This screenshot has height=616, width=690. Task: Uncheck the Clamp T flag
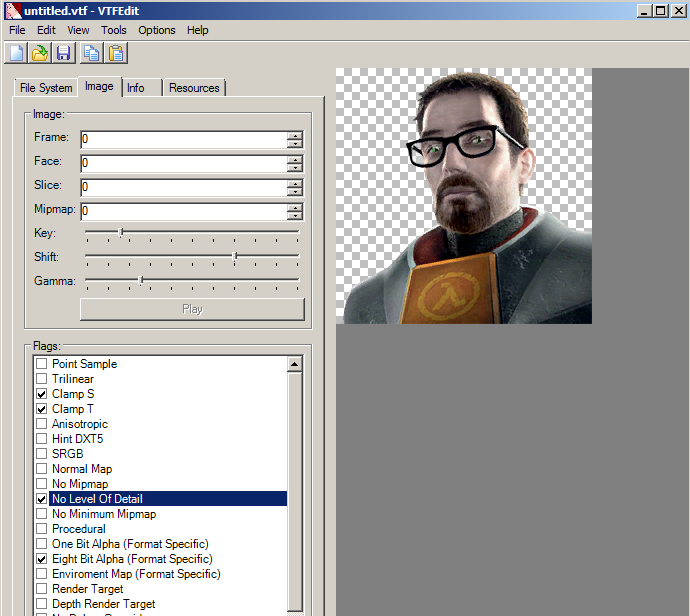pyautogui.click(x=42, y=409)
